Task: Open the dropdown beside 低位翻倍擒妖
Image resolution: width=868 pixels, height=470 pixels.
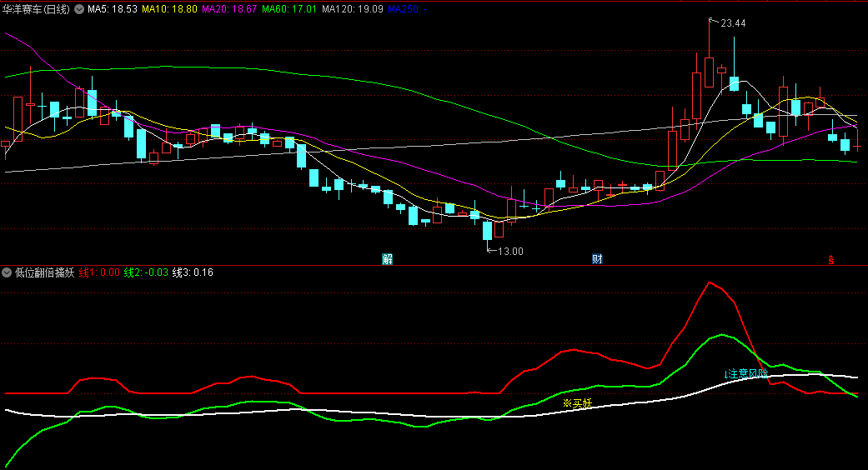Action: (7, 272)
